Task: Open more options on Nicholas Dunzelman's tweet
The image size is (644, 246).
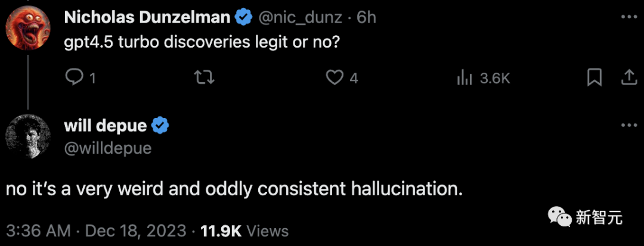Action: (x=629, y=17)
